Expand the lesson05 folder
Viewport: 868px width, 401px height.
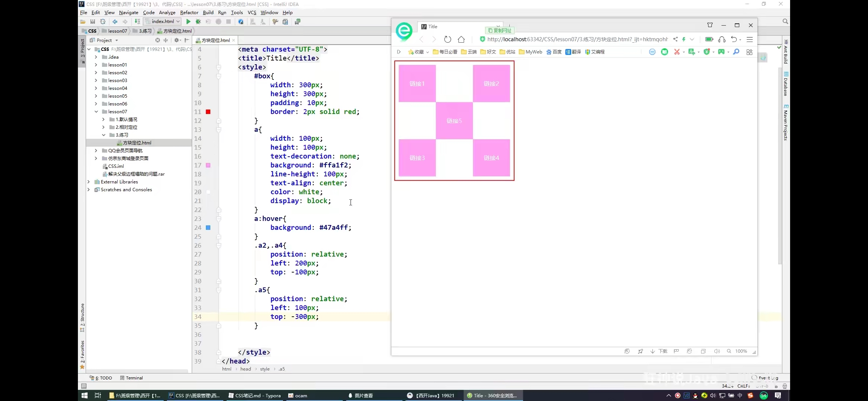pyautogui.click(x=96, y=96)
